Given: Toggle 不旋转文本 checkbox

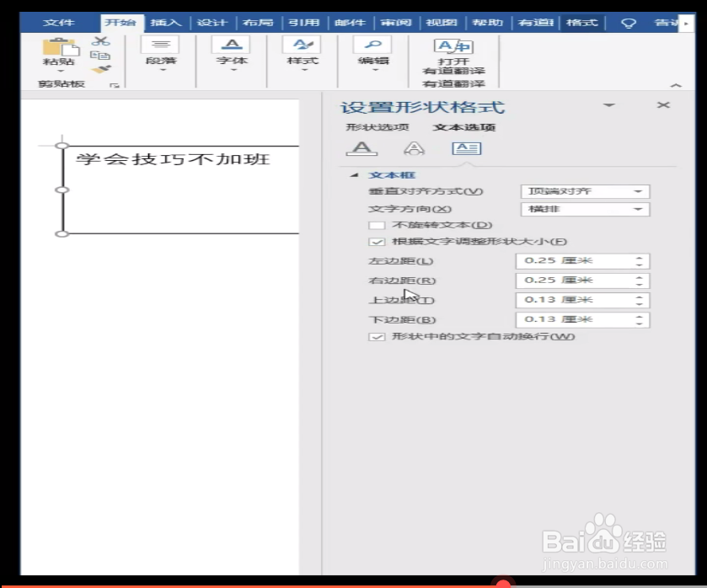Looking at the screenshot, I should tap(377, 225).
